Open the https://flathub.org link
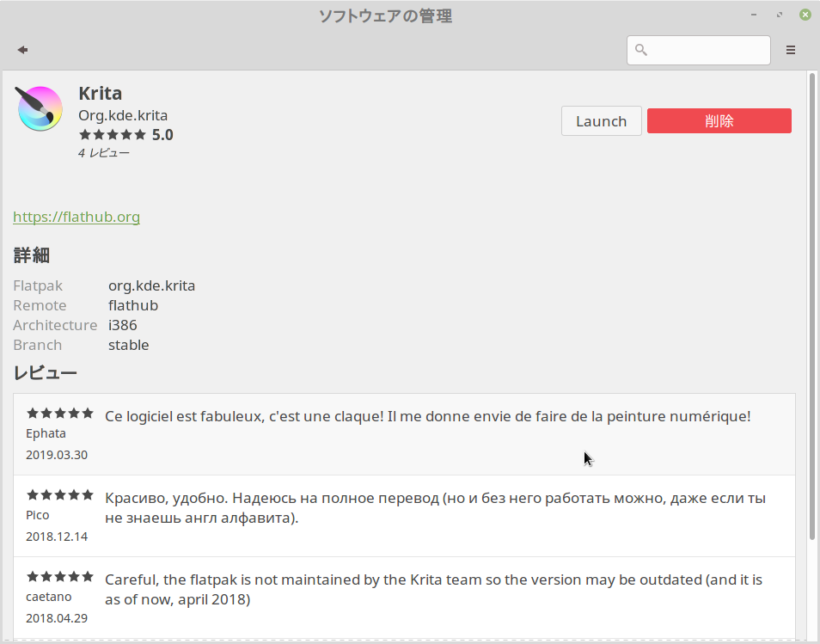Screen dimensions: 820x644 coord(76,217)
